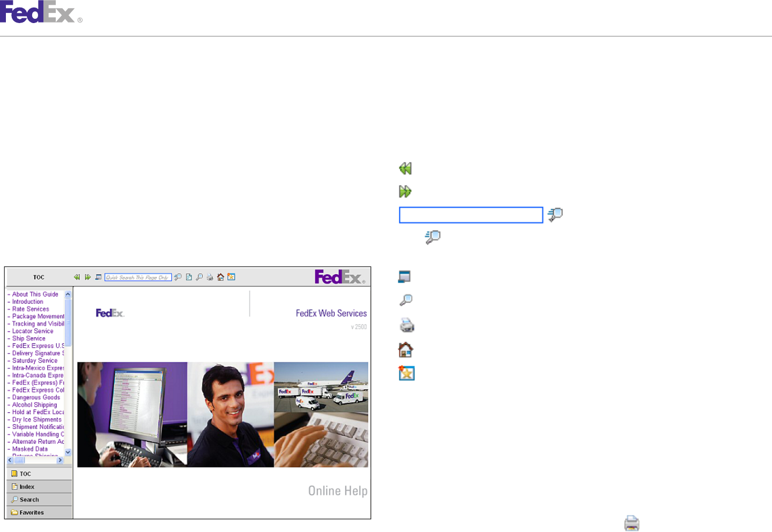Go to Home via help toolbar house icon
Image resolution: width=772 pixels, height=532 pixels.
point(220,277)
